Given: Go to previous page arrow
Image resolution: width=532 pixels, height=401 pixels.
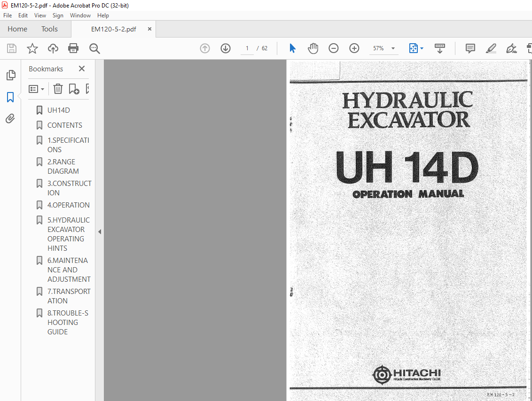Looking at the screenshot, I should [x=205, y=48].
